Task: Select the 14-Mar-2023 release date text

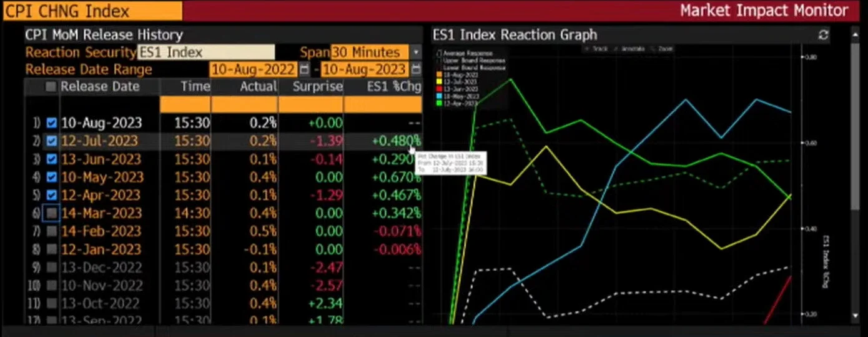Action: [x=102, y=213]
